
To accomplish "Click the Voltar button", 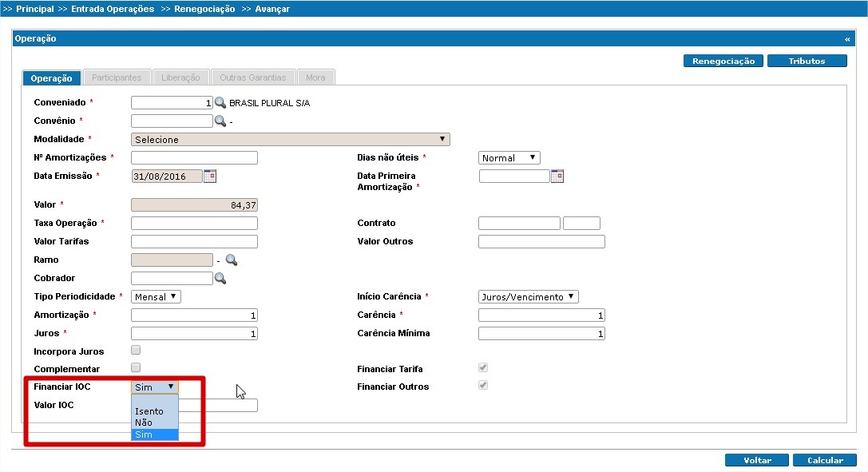I will [x=756, y=459].
